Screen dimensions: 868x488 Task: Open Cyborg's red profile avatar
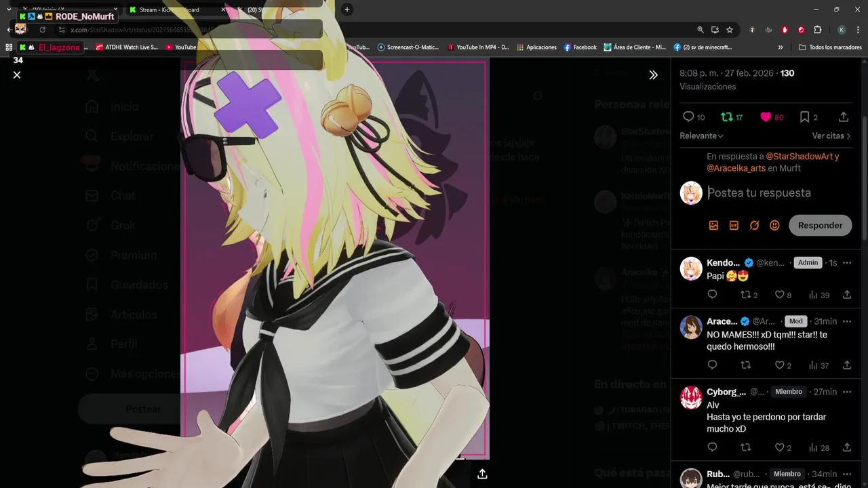pos(691,398)
